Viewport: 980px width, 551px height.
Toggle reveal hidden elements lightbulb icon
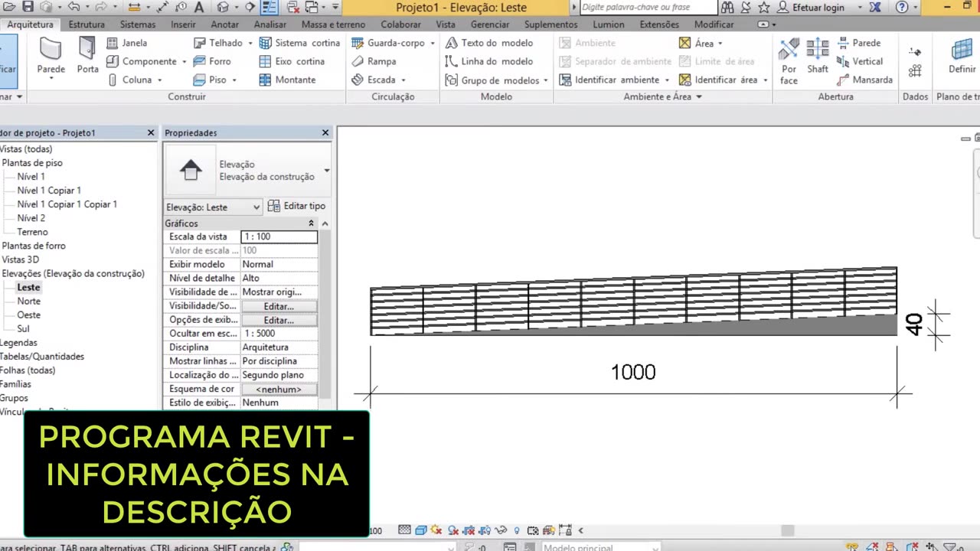point(517,530)
